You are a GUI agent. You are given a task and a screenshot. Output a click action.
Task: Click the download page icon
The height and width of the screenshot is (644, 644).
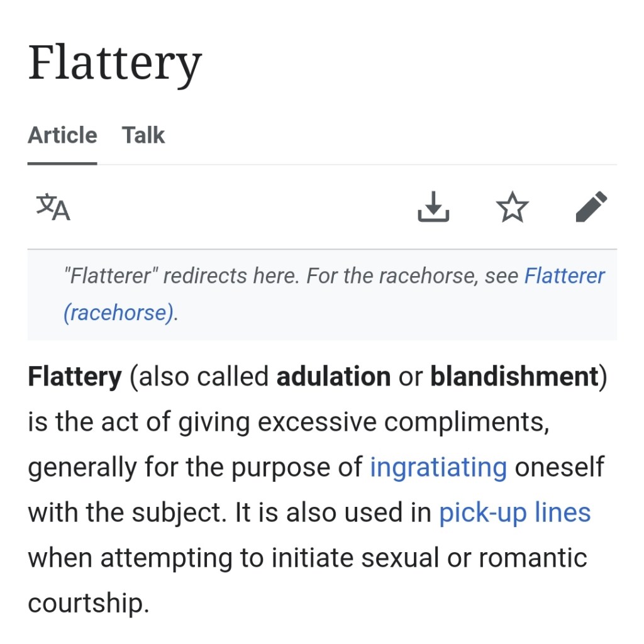[433, 207]
